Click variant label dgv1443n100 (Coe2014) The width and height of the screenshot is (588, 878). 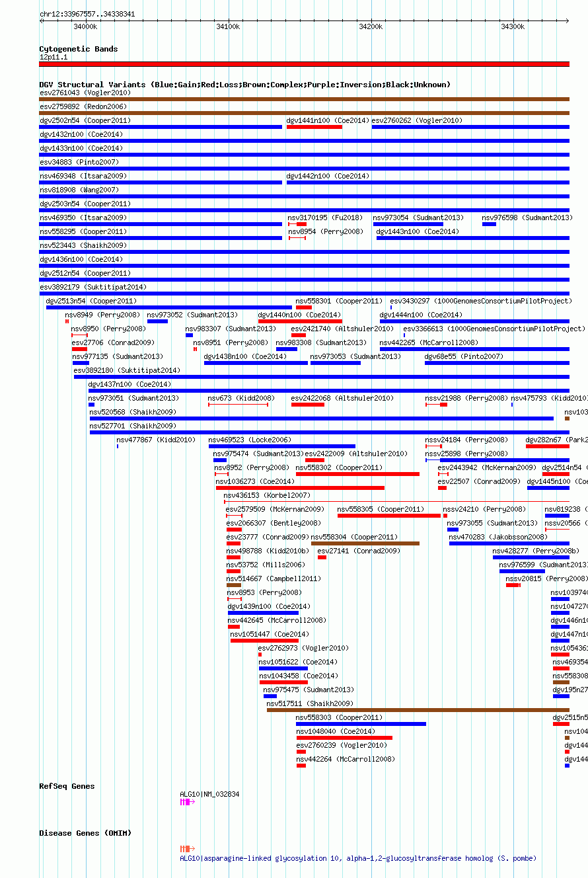click(x=418, y=231)
